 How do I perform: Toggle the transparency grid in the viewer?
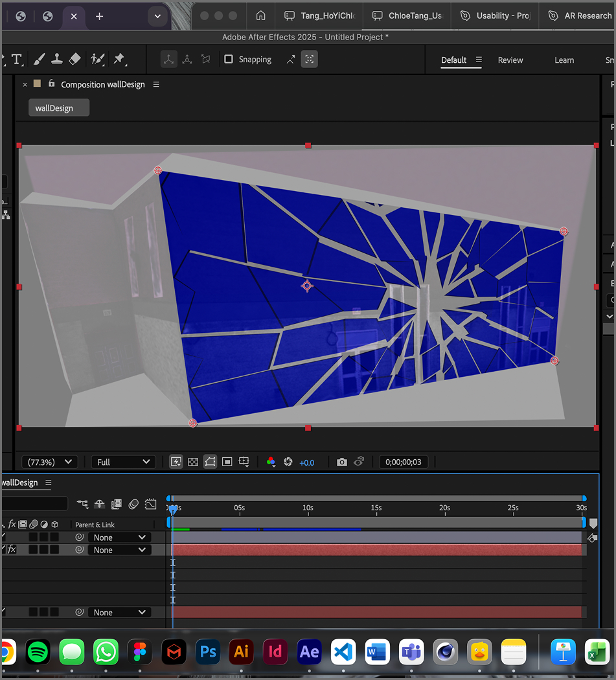tap(192, 461)
